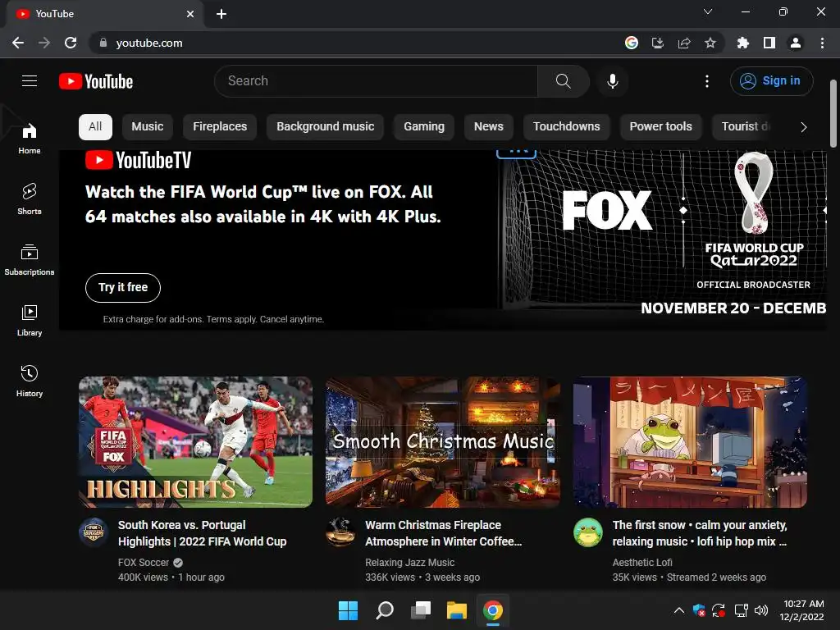Click the Relaxing Jazz Music channel avatar

[340, 532]
